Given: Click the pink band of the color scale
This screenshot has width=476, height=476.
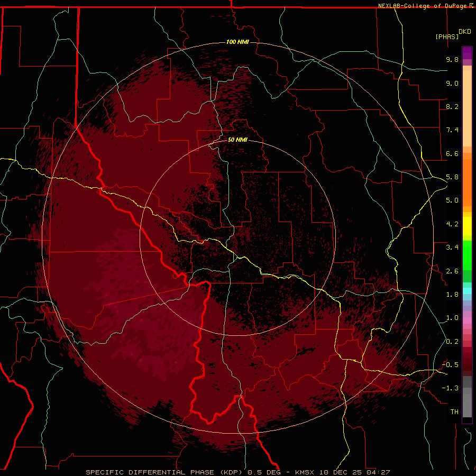Looking at the screenshot, I should coord(467,321).
